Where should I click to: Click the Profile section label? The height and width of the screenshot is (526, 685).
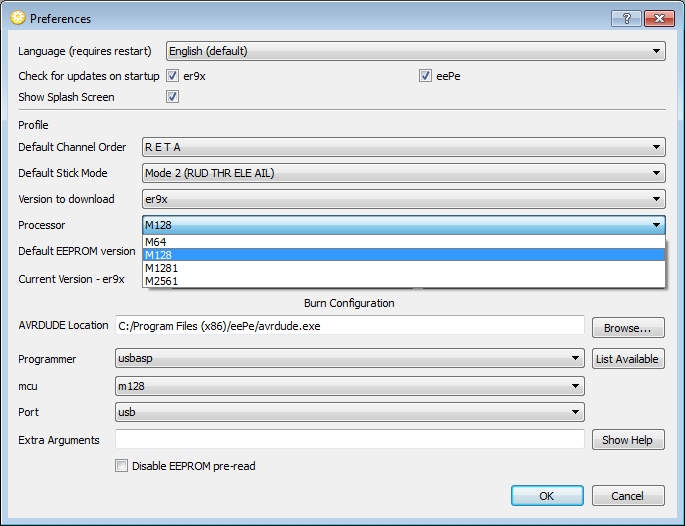[33, 125]
